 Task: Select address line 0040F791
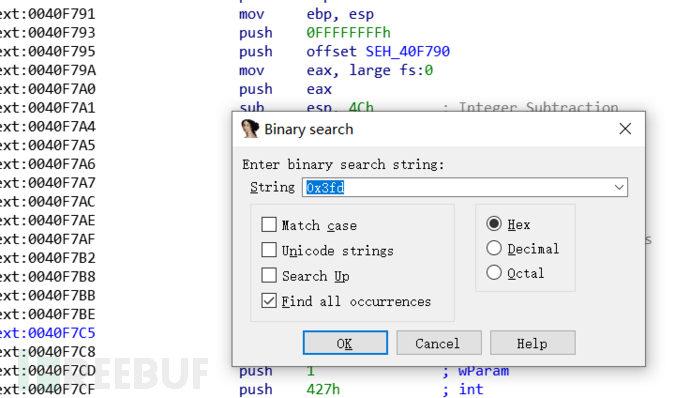click(48, 14)
